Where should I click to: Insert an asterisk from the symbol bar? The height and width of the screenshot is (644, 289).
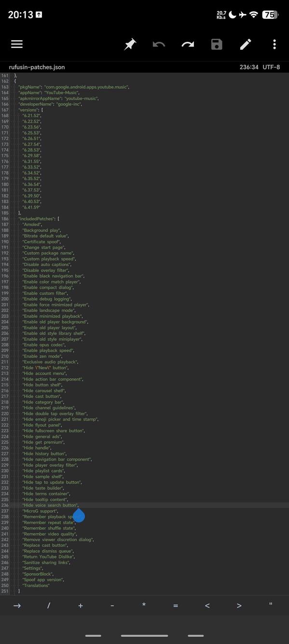(144, 605)
